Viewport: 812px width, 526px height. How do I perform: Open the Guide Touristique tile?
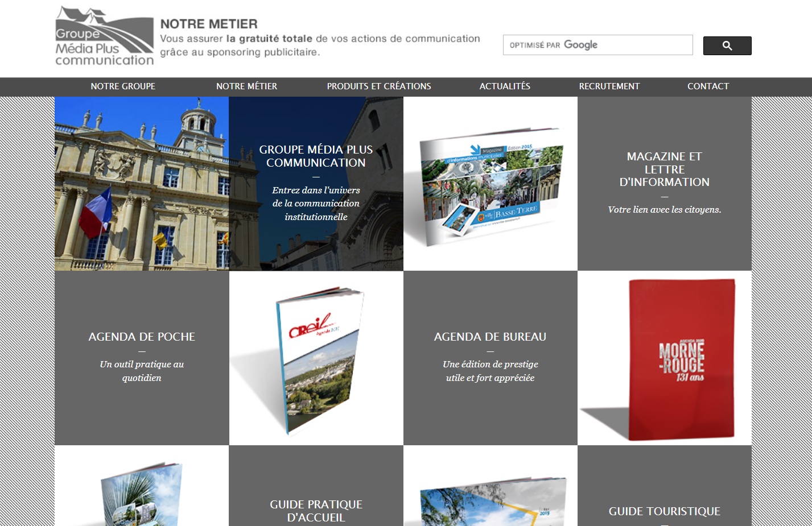665,486
